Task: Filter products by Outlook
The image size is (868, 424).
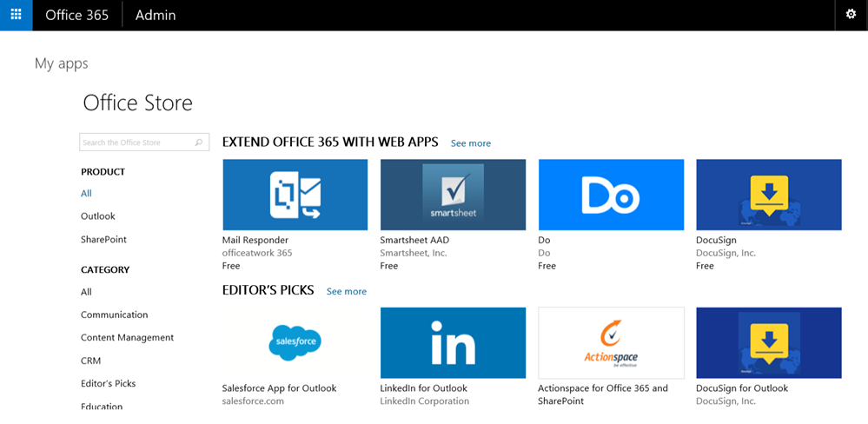Action: (x=98, y=216)
